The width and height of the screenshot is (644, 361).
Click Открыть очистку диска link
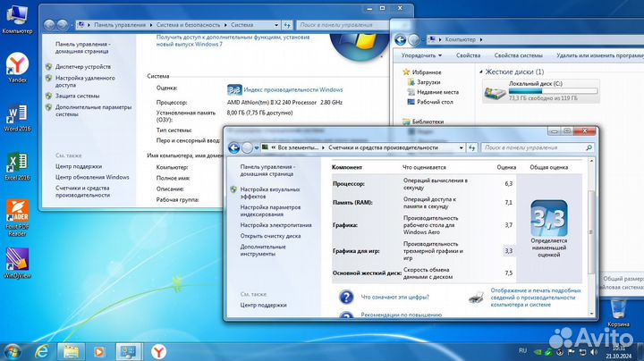pyautogui.click(x=270, y=236)
